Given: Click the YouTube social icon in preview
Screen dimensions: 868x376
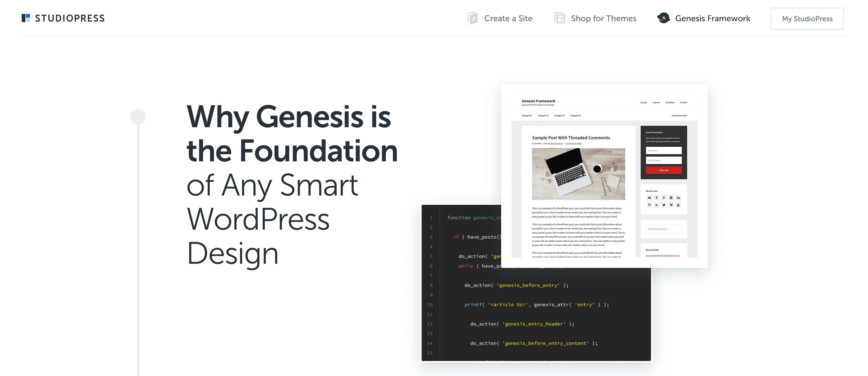Looking at the screenshot, I should 678,205.
